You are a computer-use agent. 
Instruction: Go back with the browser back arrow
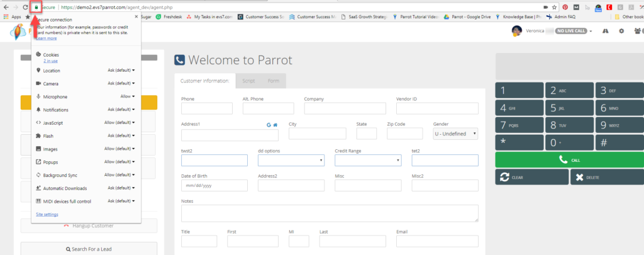click(6, 7)
